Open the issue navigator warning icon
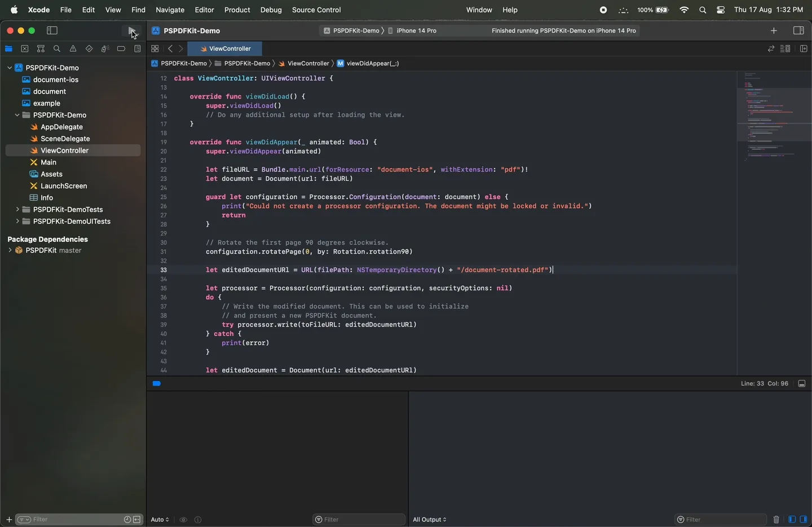812x527 pixels. 73,49
